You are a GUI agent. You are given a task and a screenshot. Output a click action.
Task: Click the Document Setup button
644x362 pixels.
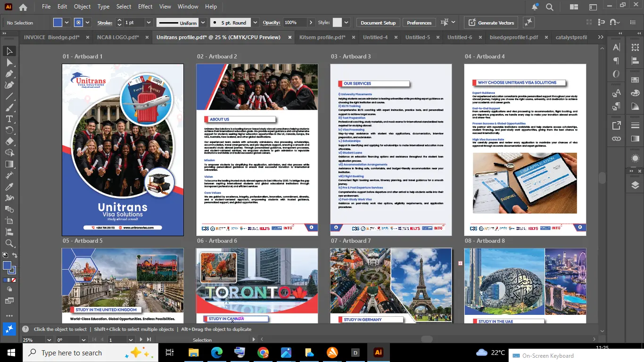point(378,23)
